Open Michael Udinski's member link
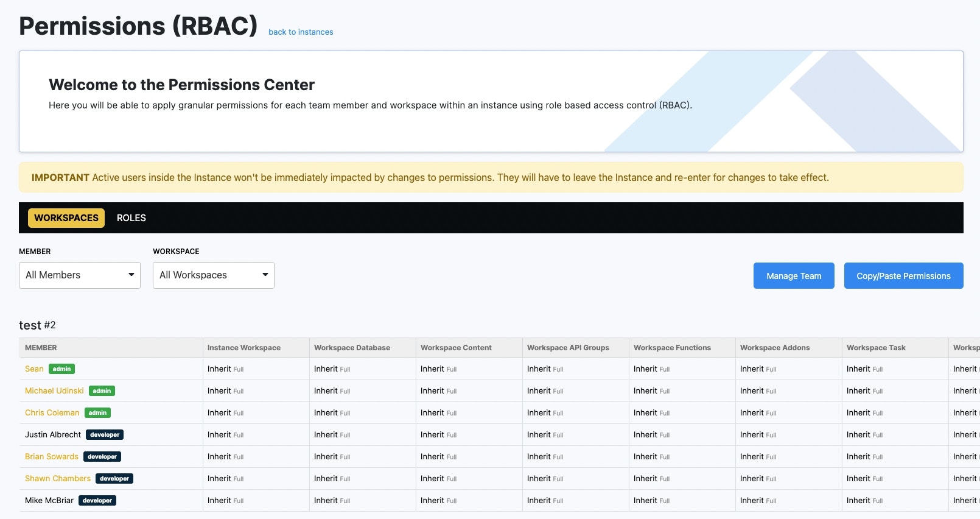 click(x=54, y=391)
